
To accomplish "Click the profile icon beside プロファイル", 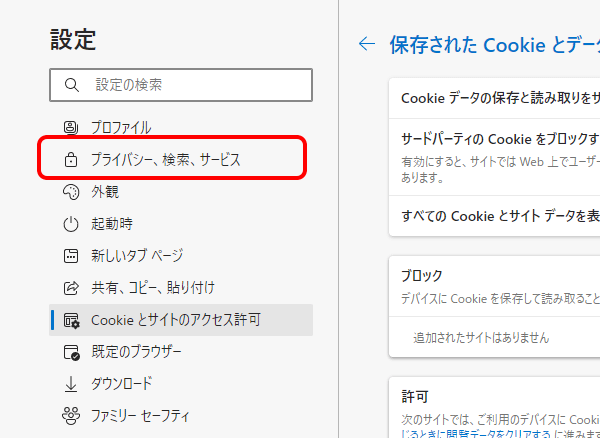I will (x=71, y=127).
